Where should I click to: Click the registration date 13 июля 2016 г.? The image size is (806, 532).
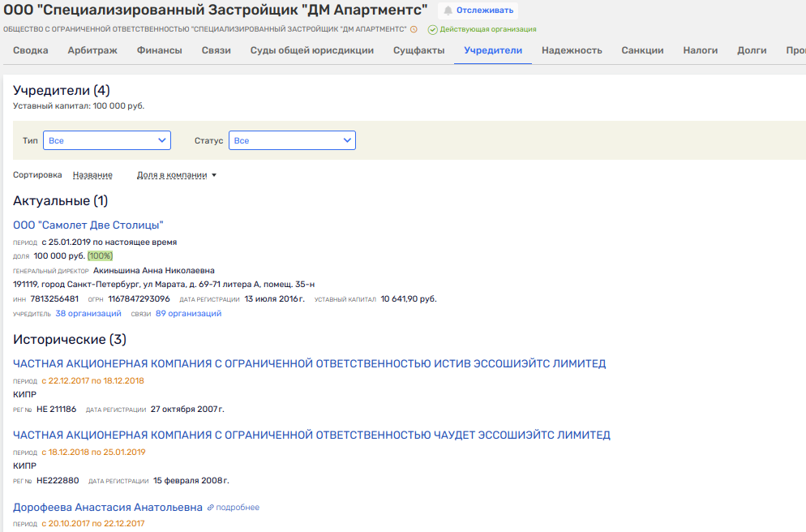[x=275, y=299]
